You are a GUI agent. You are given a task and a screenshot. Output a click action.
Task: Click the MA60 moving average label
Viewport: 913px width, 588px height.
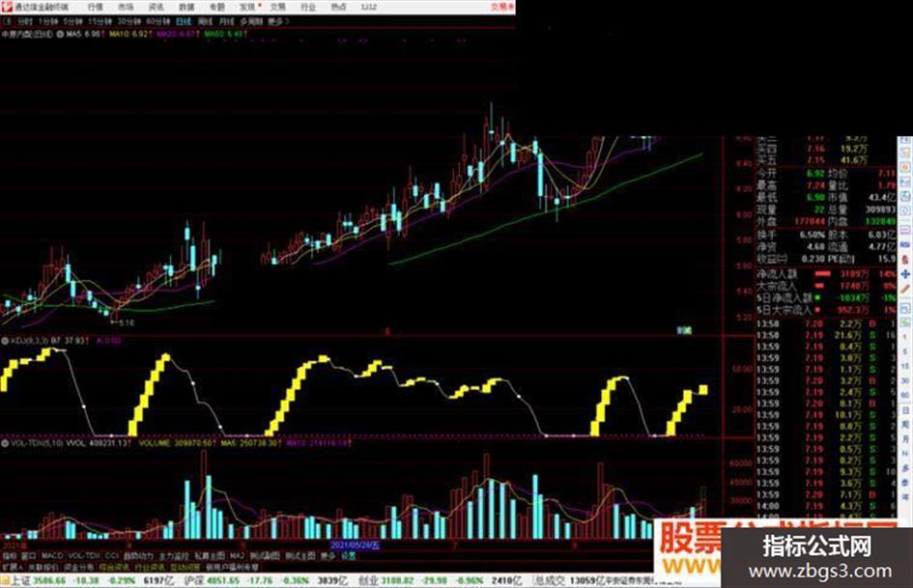225,35
